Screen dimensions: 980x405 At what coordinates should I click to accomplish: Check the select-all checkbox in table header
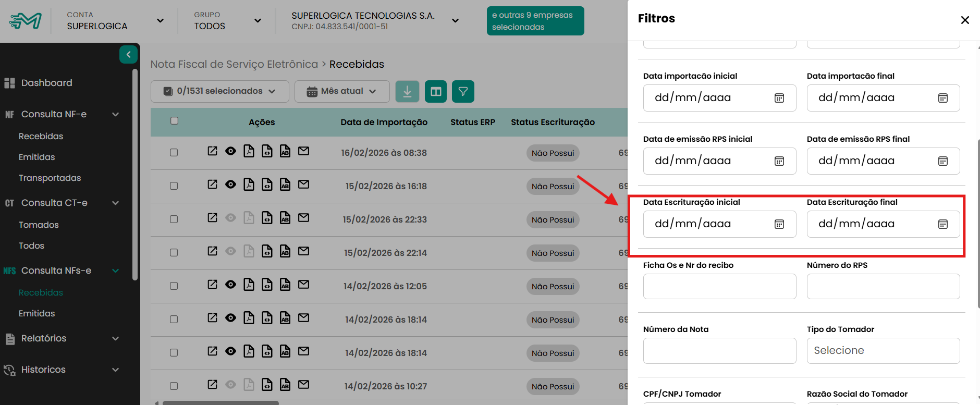pyautogui.click(x=175, y=121)
